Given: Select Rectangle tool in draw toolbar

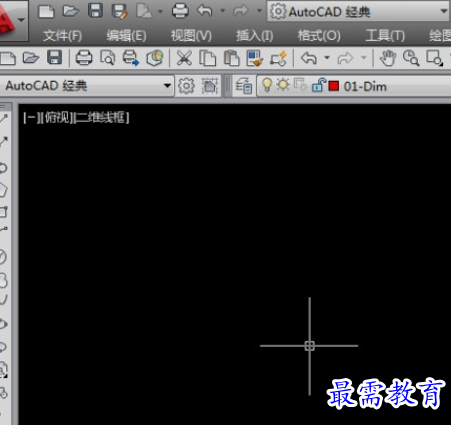Looking at the screenshot, I should point(3,212).
